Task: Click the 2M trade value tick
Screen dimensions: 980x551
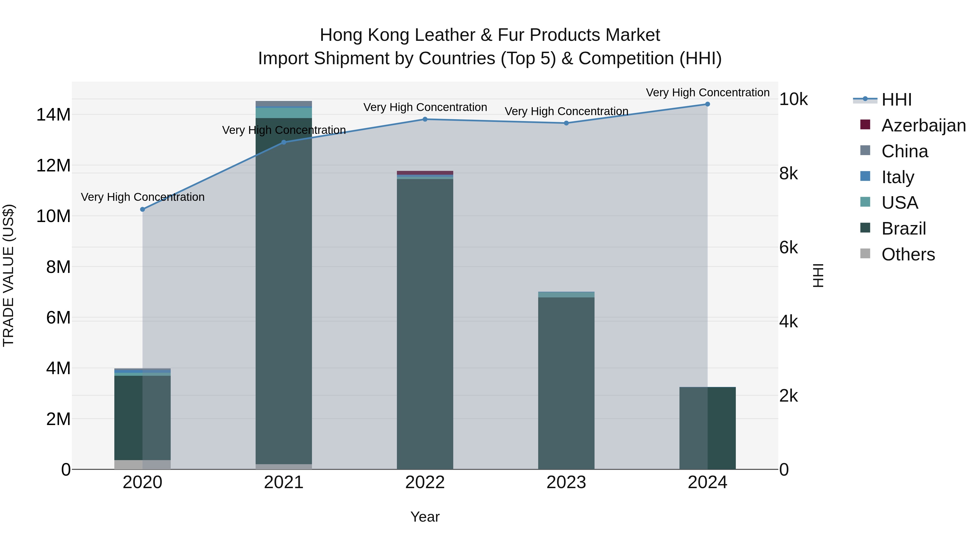Action: pyautogui.click(x=58, y=419)
